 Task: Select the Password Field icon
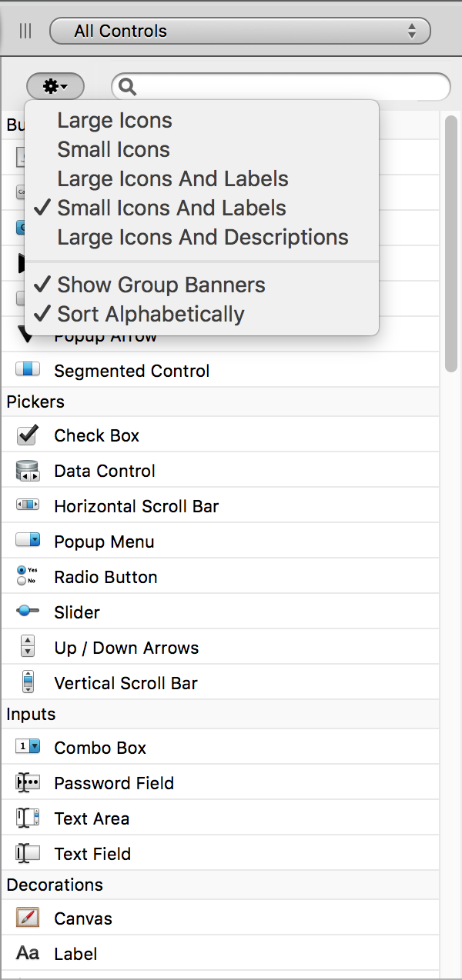click(28, 782)
